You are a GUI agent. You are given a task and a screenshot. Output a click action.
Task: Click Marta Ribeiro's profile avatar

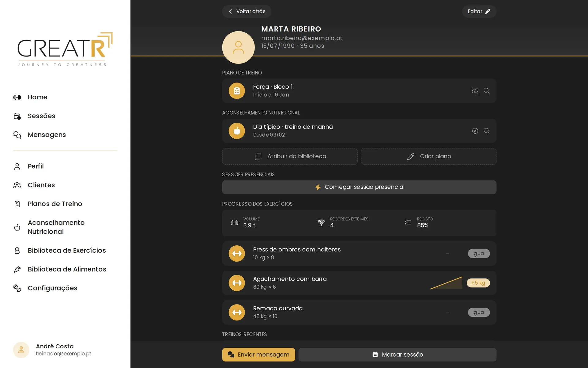tap(238, 48)
